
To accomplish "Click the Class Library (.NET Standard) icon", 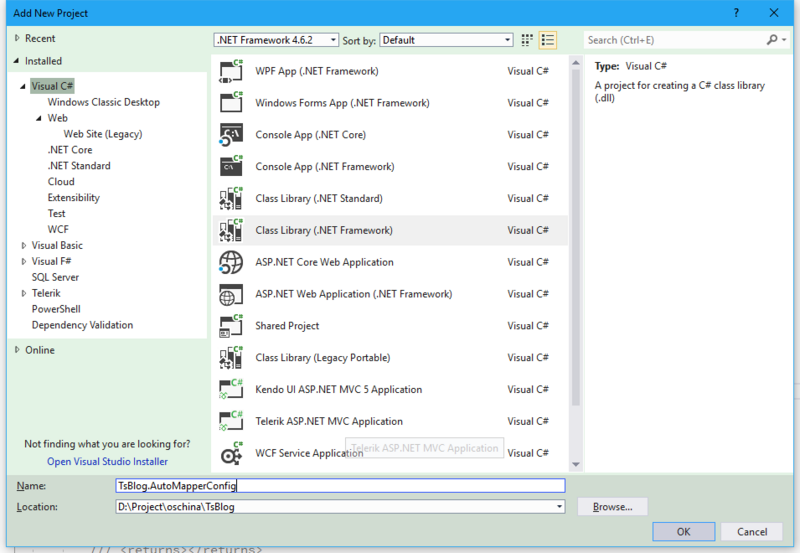I will [231, 198].
